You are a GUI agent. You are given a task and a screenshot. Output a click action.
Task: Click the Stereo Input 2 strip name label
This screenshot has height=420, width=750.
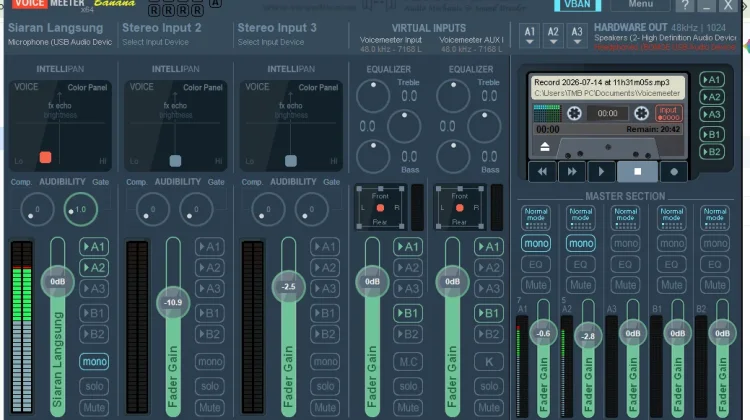click(x=162, y=28)
